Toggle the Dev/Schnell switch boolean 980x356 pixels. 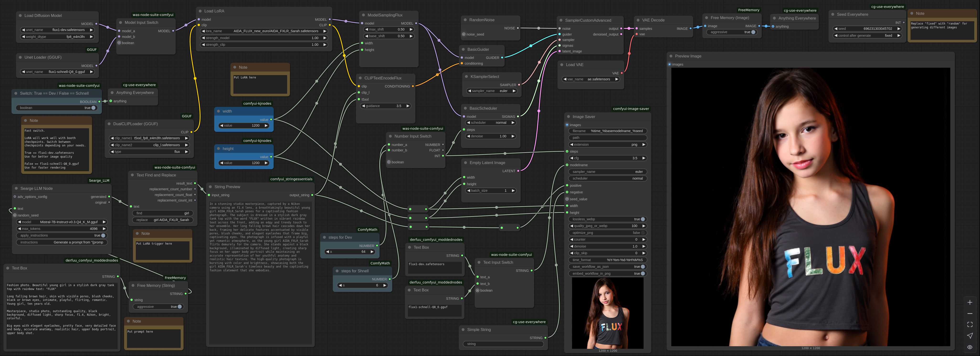tap(57, 108)
